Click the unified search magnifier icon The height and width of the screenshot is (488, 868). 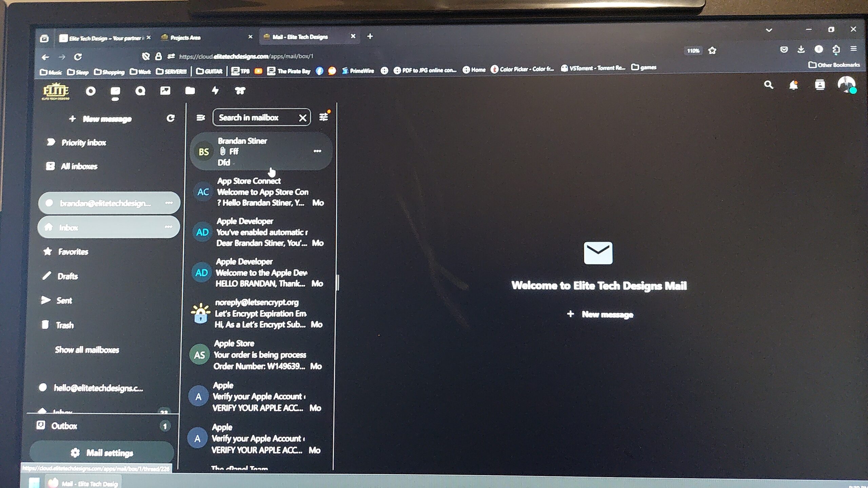768,85
